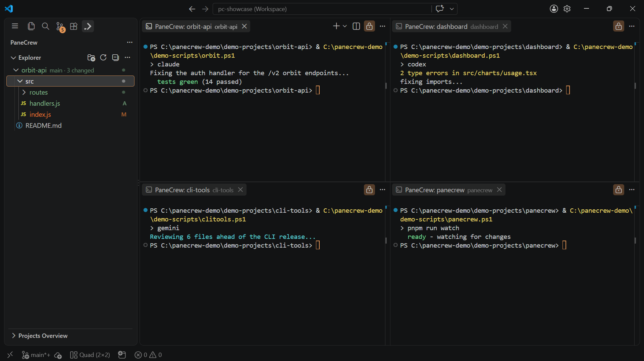Collapse the Explorer section chevron

(13, 58)
